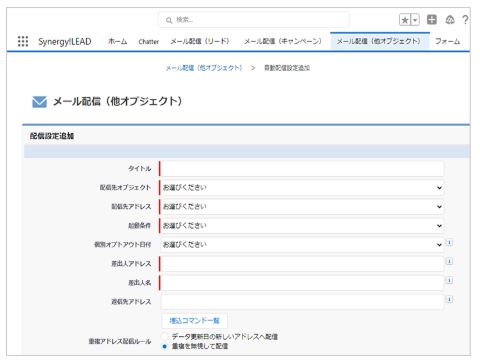Click the search magnifier icon
Screen dimensions: 480x364
click(169, 20)
